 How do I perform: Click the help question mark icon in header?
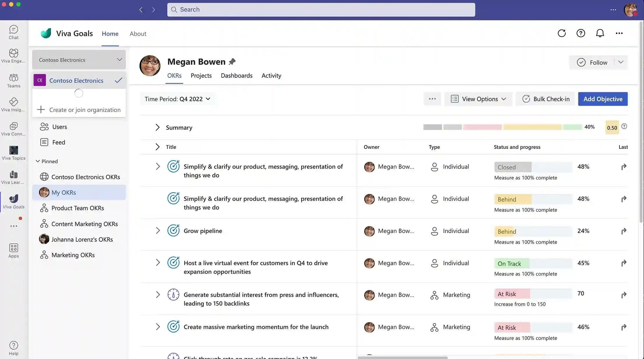pyautogui.click(x=580, y=33)
